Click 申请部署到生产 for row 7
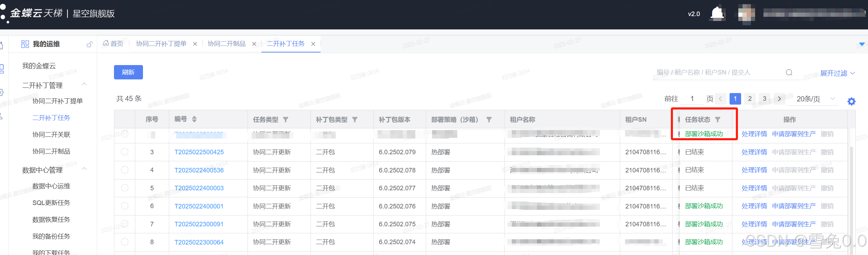This screenshot has width=868, height=255. tap(794, 224)
